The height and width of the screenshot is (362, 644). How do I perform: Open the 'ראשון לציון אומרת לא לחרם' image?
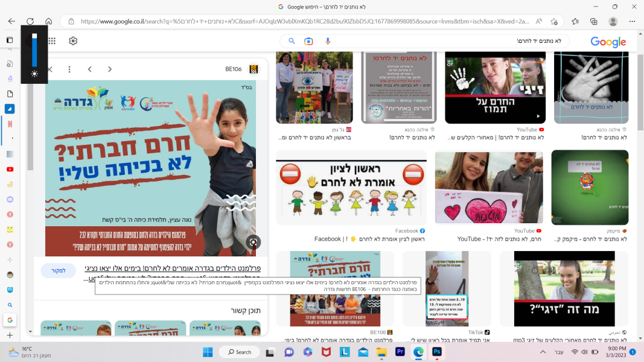351,188
